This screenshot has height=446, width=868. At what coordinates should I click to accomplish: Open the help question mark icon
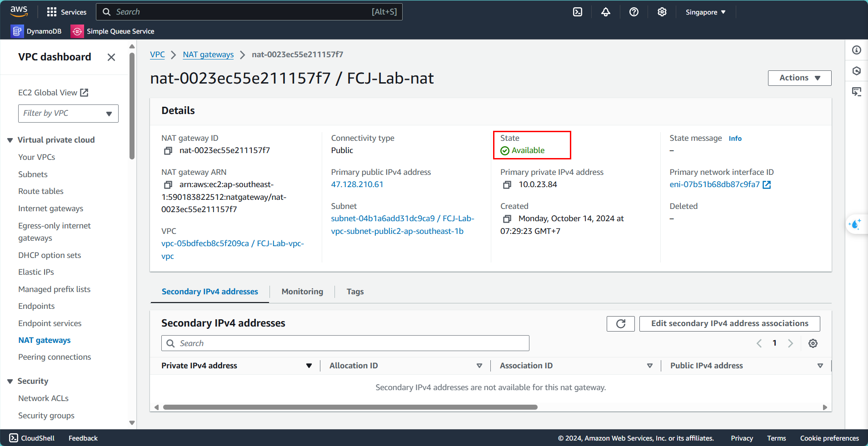point(634,12)
